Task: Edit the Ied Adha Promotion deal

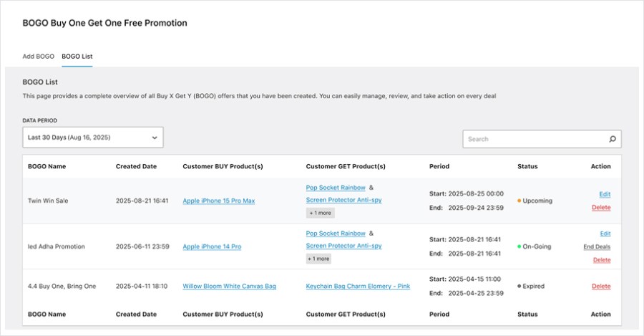Action: tap(605, 234)
